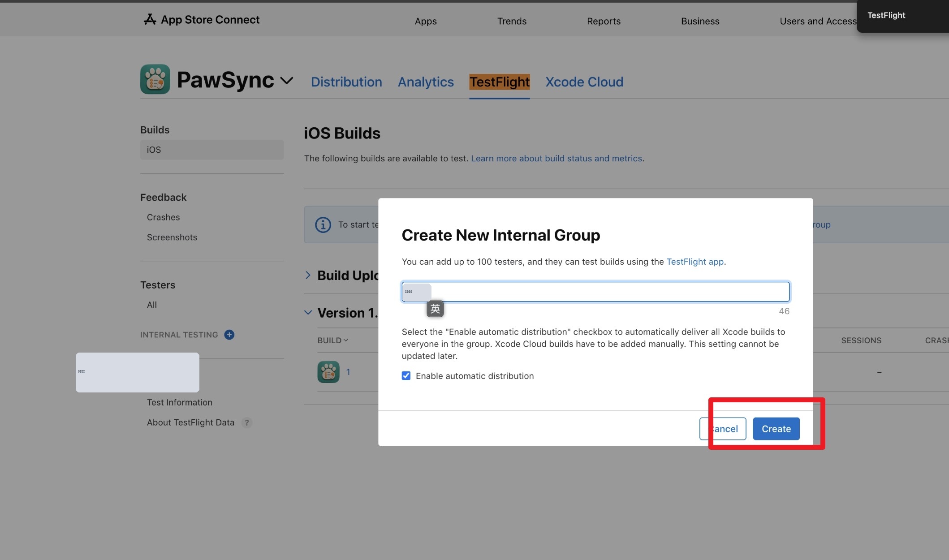Click the App Store Connect title text
The image size is (949, 560).
pos(210,20)
